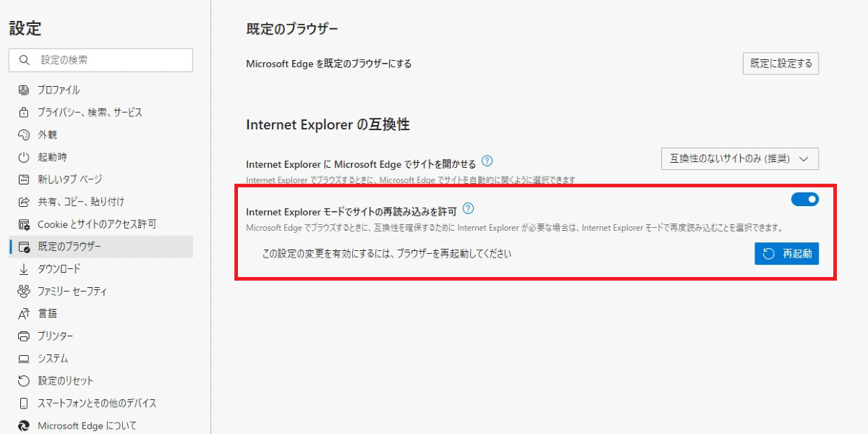This screenshot has height=434, width=868.
Task: Click the system (システム) laptop icon
Action: [x=24, y=359]
